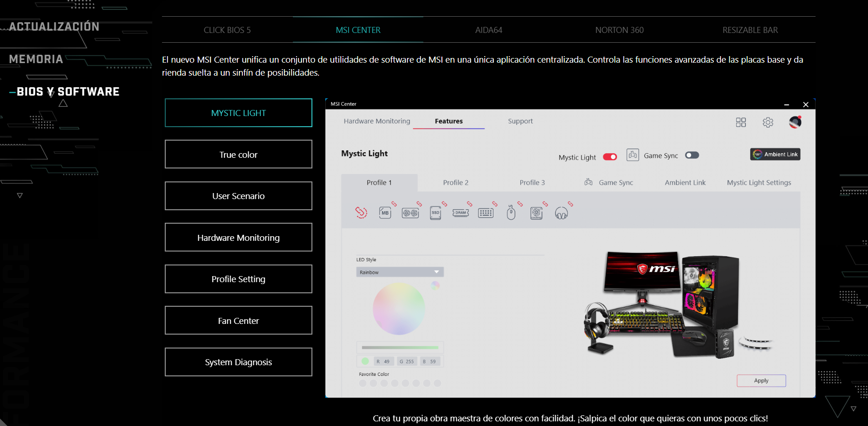This screenshot has width=868, height=426.
Task: Select the mouse device icon
Action: pos(511,213)
